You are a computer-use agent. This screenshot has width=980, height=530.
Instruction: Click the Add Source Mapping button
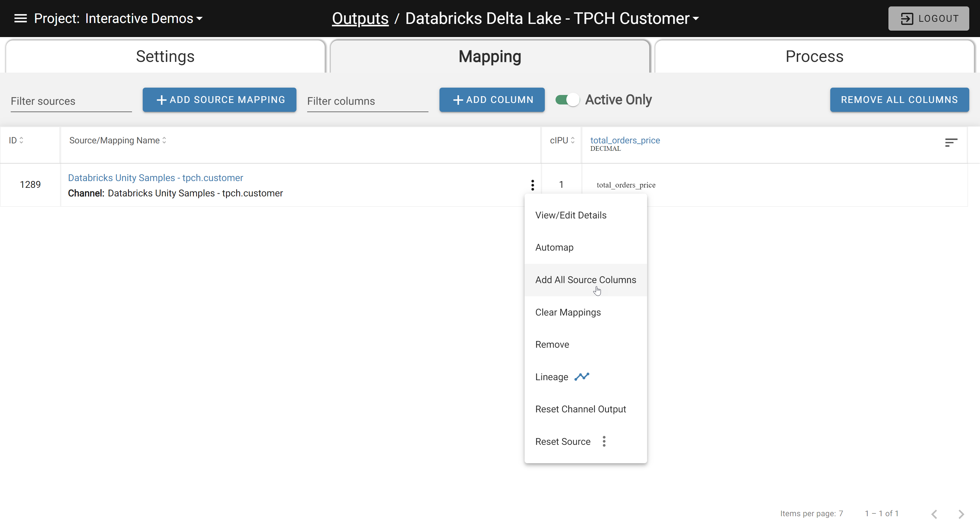pyautogui.click(x=220, y=100)
